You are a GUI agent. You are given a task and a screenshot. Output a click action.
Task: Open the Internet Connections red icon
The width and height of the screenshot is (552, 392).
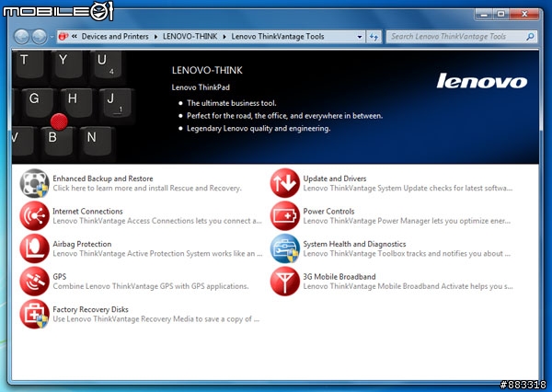click(x=34, y=216)
